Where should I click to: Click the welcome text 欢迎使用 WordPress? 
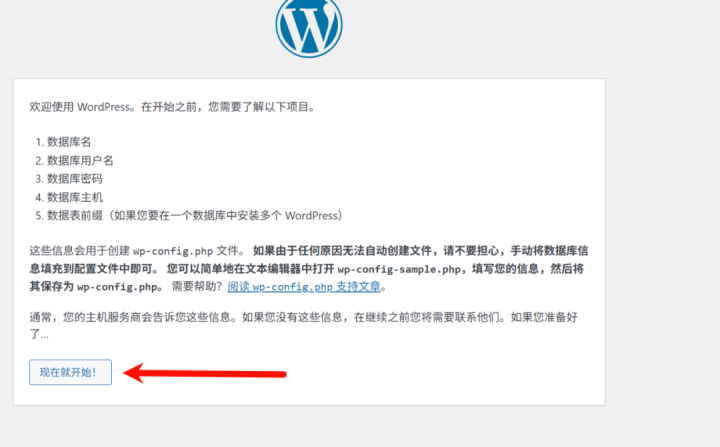80,107
